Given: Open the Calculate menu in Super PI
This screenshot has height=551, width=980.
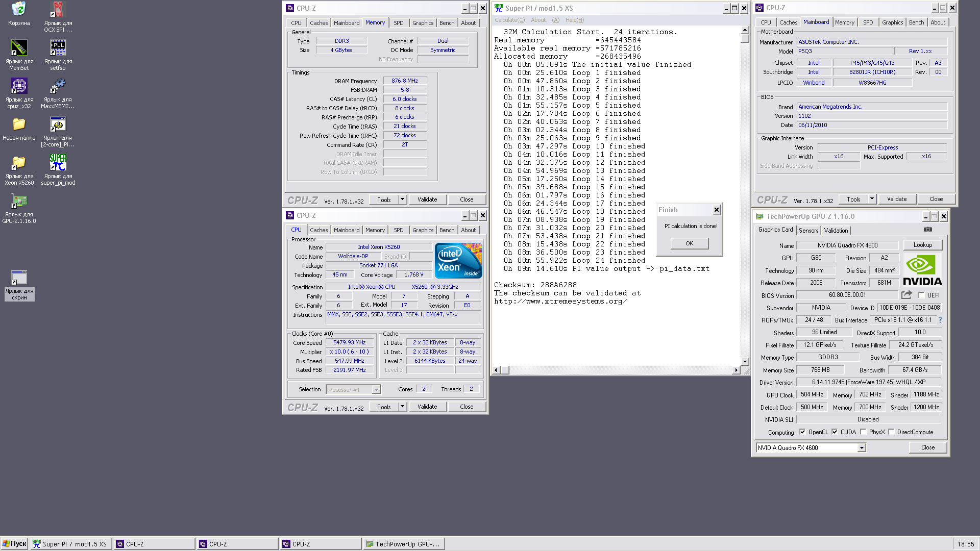Looking at the screenshot, I should pyautogui.click(x=509, y=20).
